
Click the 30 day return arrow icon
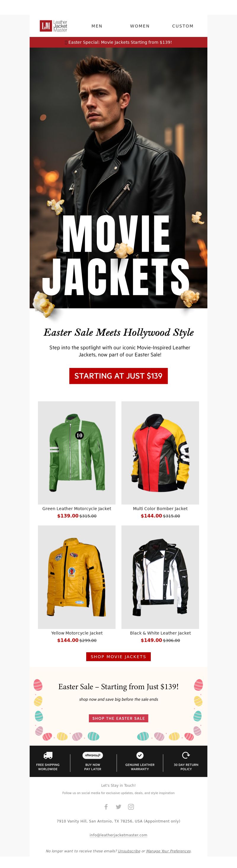[x=186, y=755]
